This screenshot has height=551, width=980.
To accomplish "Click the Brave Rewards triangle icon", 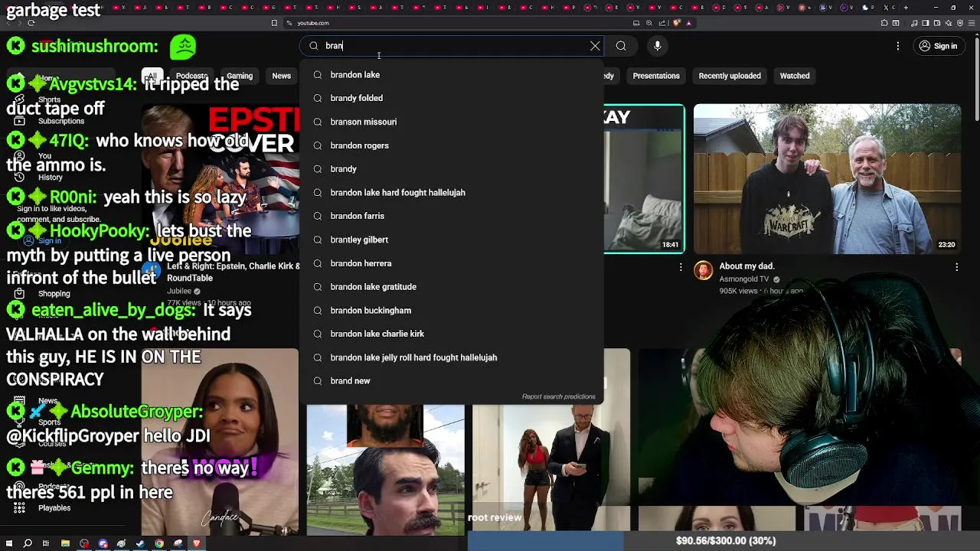I will pos(688,23).
